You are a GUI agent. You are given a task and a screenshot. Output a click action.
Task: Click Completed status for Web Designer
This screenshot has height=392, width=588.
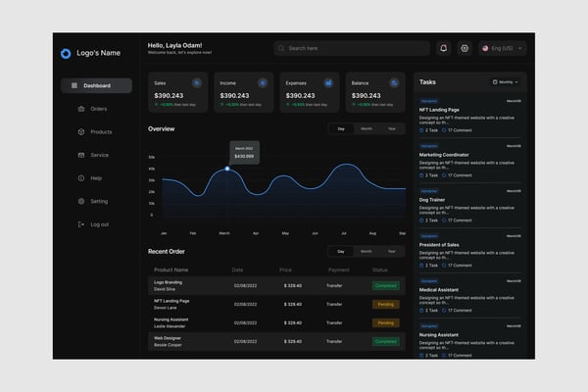385,341
